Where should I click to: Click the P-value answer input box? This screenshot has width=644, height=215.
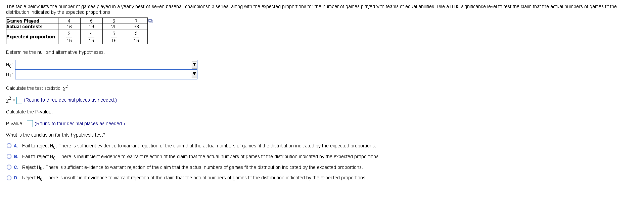point(30,123)
